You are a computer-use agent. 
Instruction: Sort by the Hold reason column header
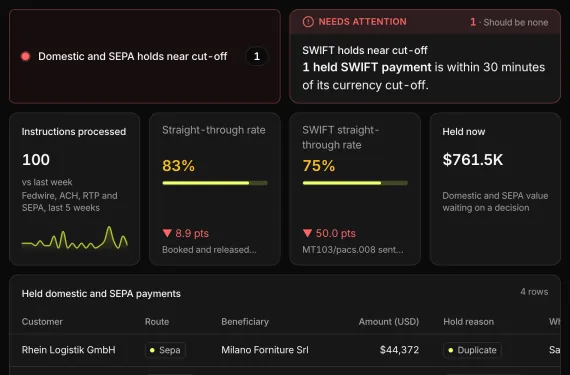469,322
